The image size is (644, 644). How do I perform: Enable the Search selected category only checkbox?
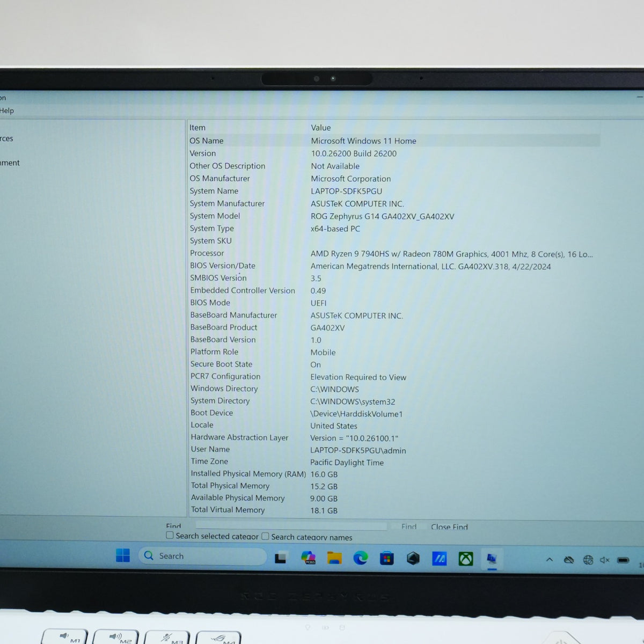[170, 536]
